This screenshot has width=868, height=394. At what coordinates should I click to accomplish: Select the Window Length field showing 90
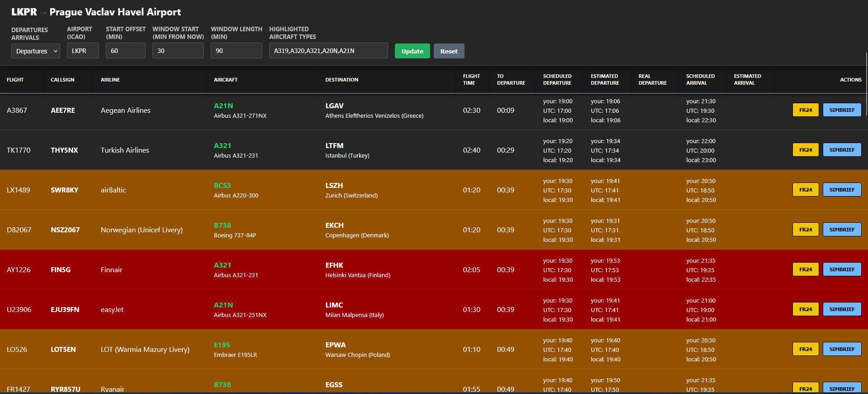pyautogui.click(x=237, y=51)
